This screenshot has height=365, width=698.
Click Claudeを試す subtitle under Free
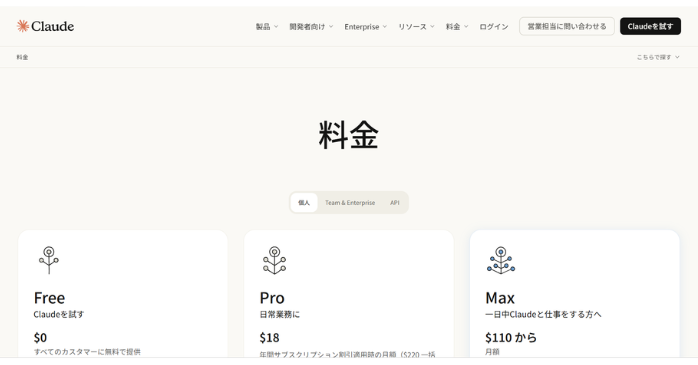click(x=59, y=314)
